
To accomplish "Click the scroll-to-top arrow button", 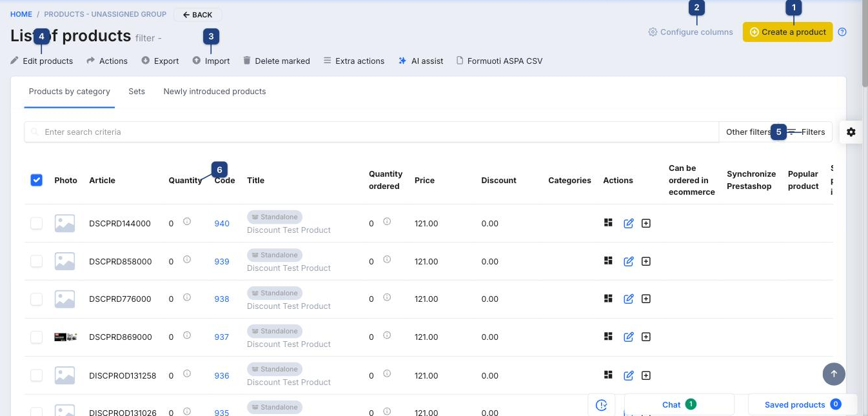I will [x=834, y=373].
